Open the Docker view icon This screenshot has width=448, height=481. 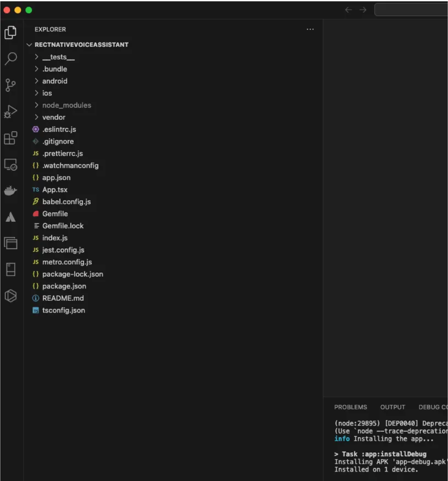click(x=11, y=191)
